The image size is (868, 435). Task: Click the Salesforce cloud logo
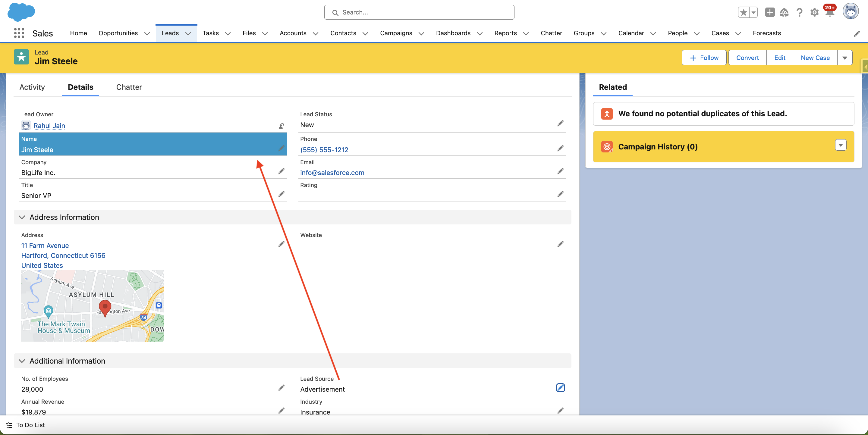[x=21, y=12]
